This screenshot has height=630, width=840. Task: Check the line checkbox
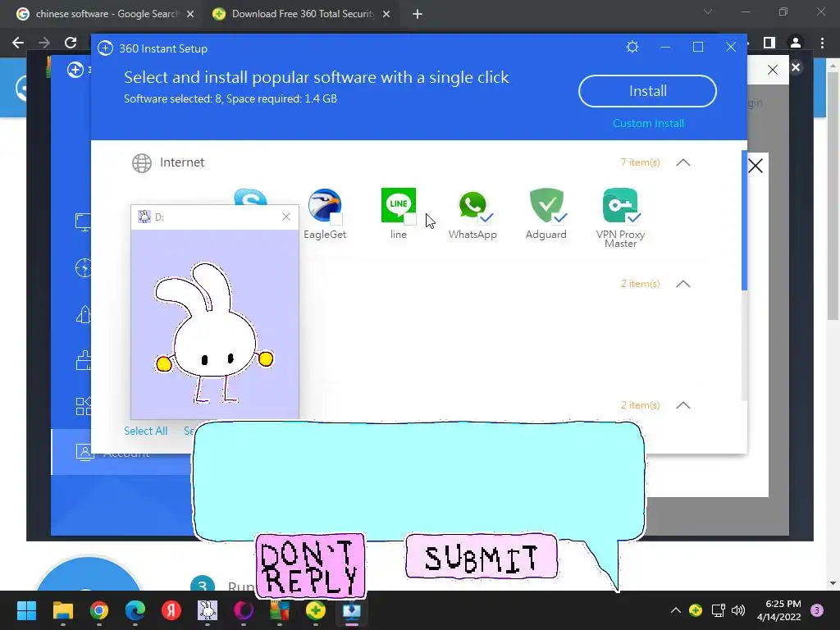[x=410, y=218]
